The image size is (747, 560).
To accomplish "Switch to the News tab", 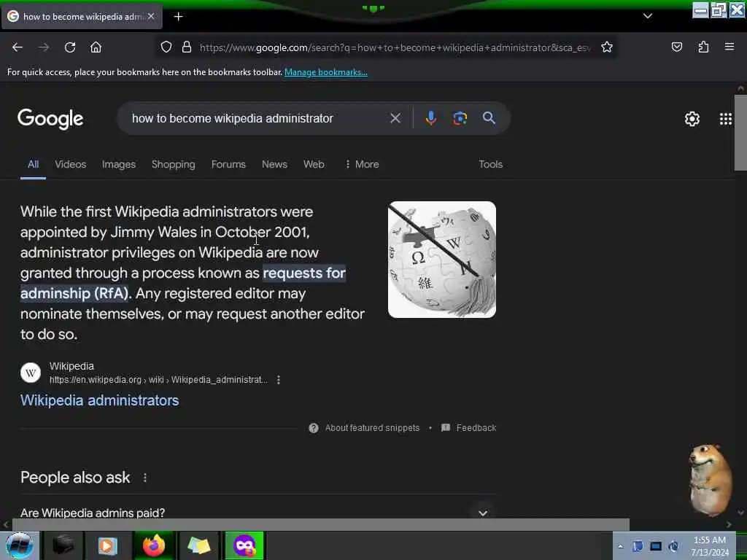I will coord(274,164).
